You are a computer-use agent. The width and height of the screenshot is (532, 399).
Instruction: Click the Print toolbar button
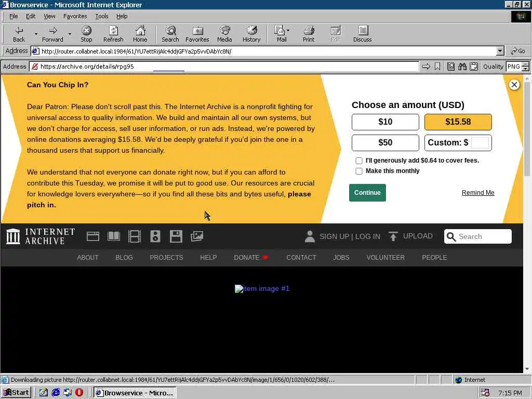pos(309,34)
